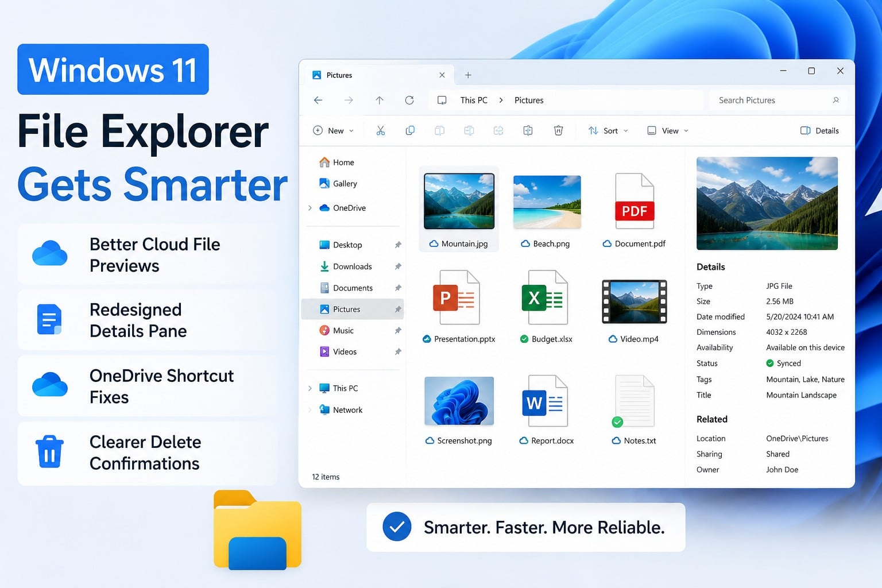Screen dimensions: 882x588
Task: Click the Forward navigation arrow
Action: [x=349, y=100]
